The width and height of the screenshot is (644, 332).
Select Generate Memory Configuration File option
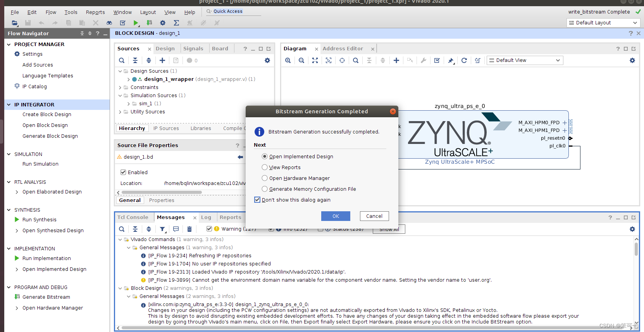pos(265,189)
